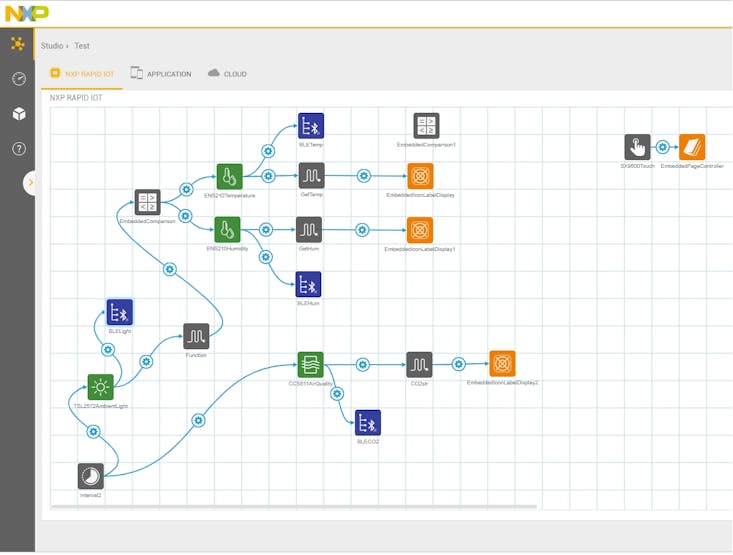Image resolution: width=733 pixels, height=555 pixels.
Task: Switch to the Application tab
Action: 161,74
